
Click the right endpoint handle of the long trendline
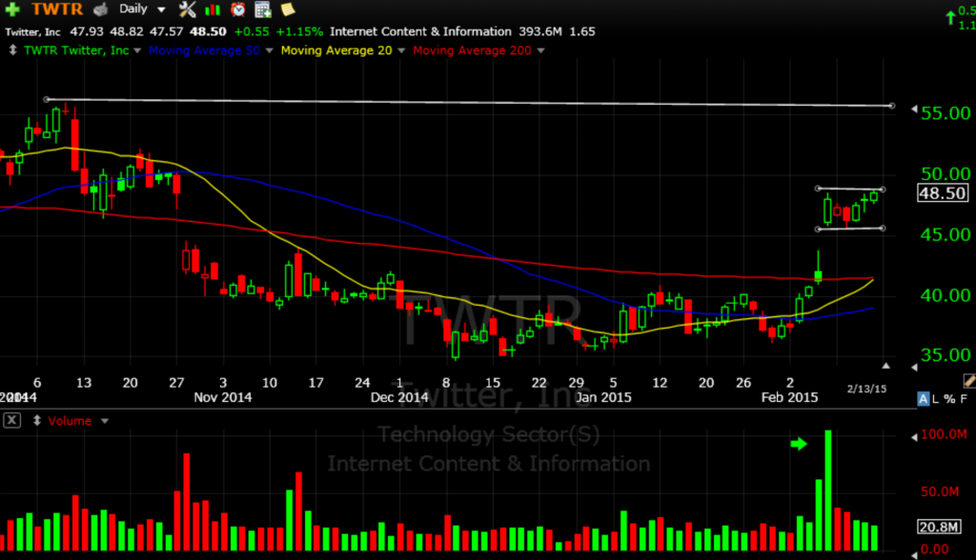pyautogui.click(x=892, y=106)
